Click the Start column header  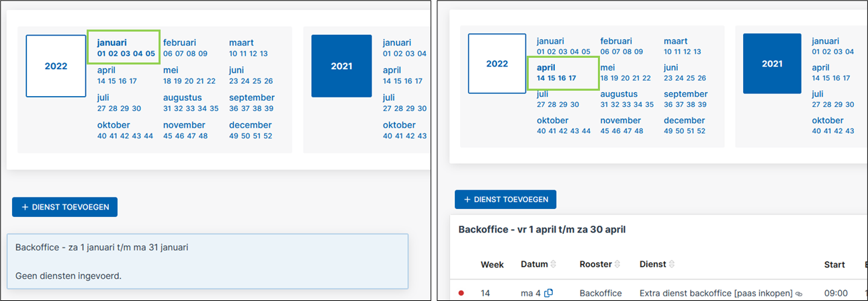(x=834, y=265)
